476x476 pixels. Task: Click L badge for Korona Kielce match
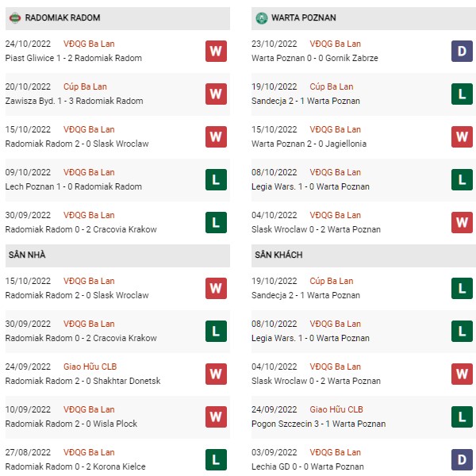pyautogui.click(x=215, y=459)
